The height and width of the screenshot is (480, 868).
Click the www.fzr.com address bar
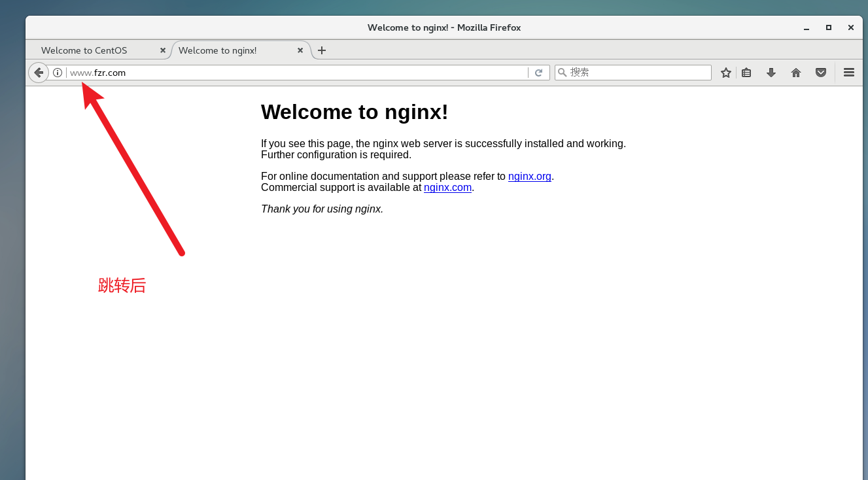[298, 73]
